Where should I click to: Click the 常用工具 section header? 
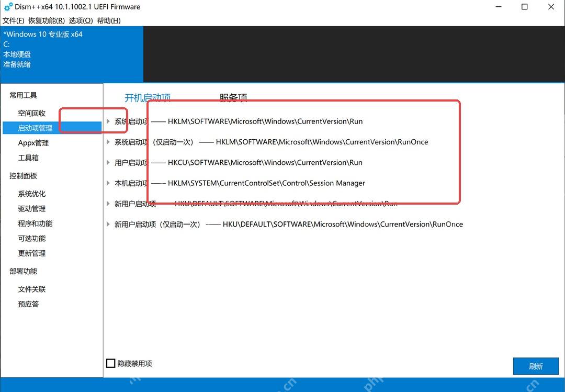23,95
